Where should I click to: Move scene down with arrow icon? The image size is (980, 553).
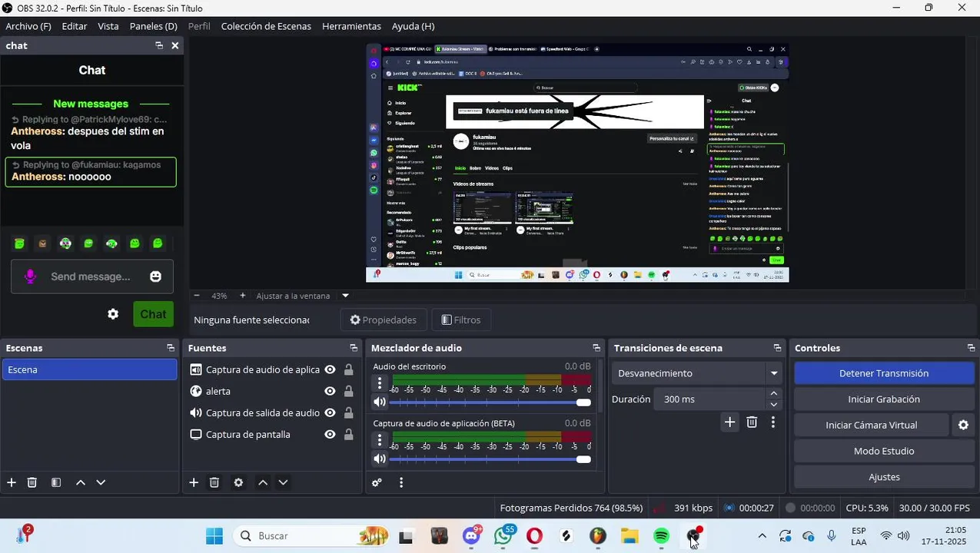[x=101, y=482]
